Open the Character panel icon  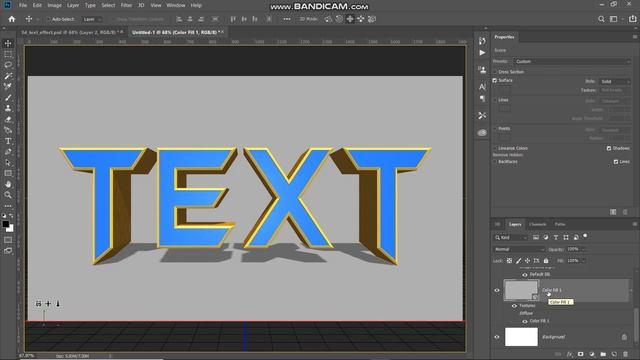(x=482, y=87)
